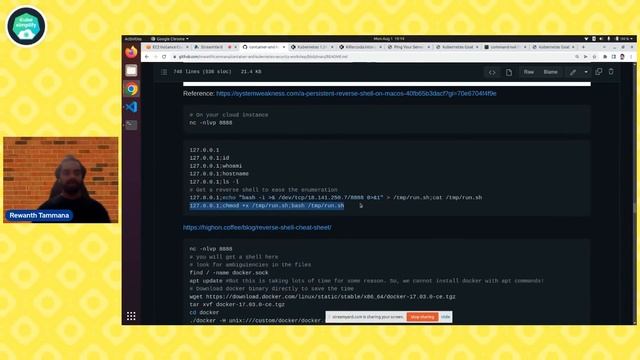Click the 'tar xvf docker-17.03.0-ce.tgz' line
Screen dimensions: 640x360
[237, 304]
